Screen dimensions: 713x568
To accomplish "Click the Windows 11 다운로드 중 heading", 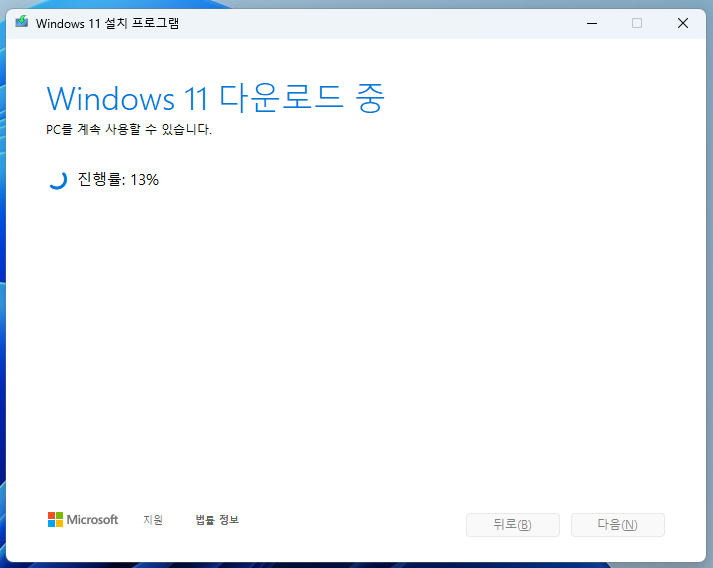I will point(216,98).
